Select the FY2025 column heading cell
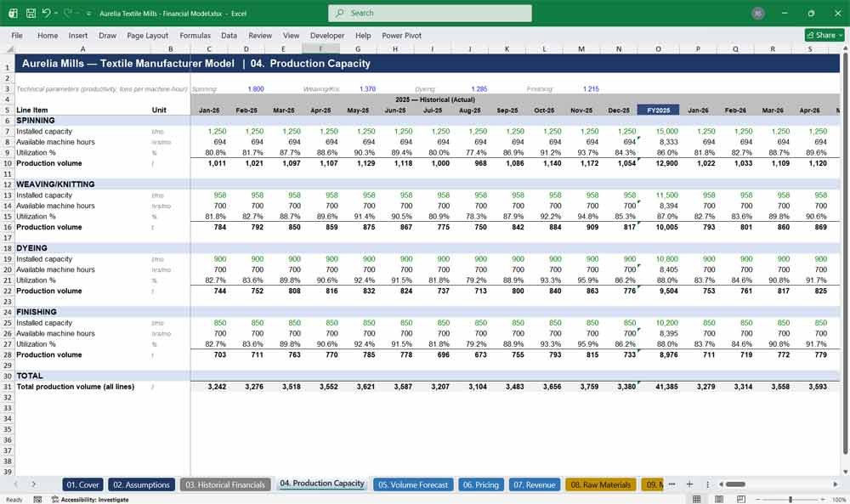The width and height of the screenshot is (850, 504). click(658, 110)
